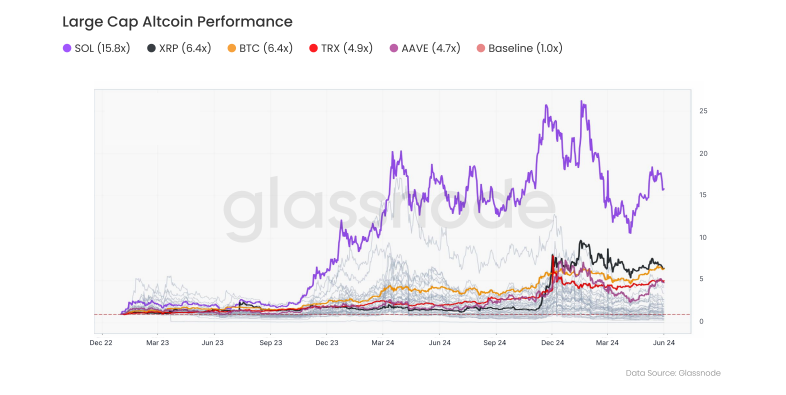
Task: Click the Mar 24 x-axis label
Action: tap(383, 343)
